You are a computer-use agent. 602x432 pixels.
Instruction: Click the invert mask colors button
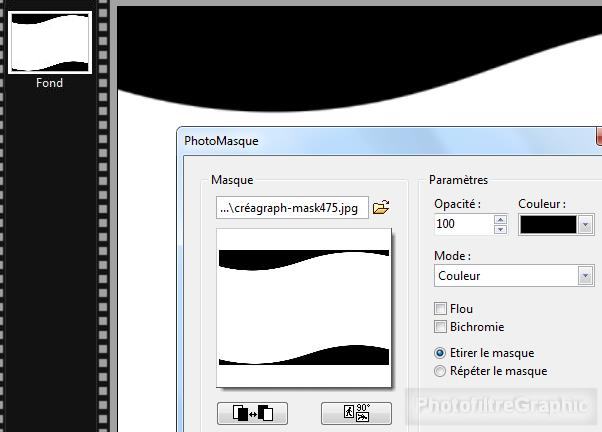252,413
